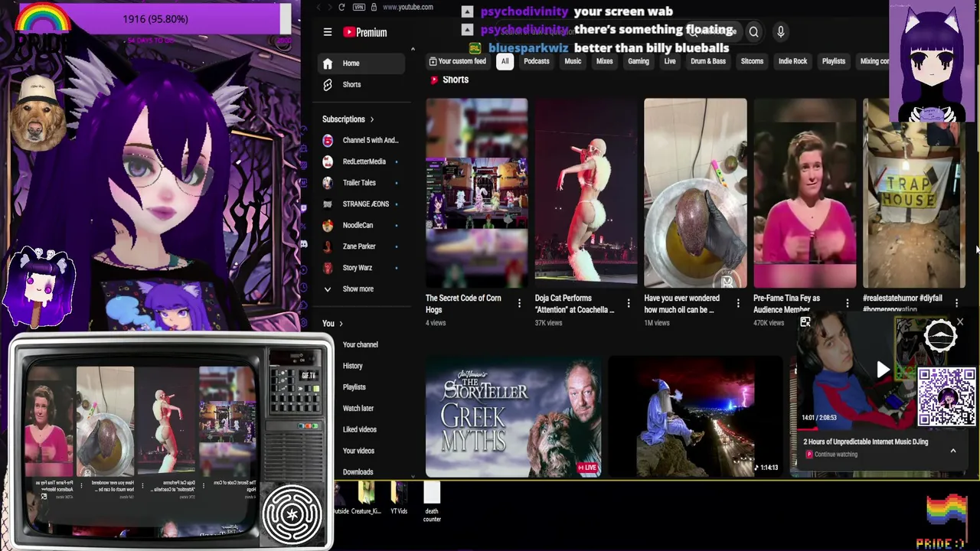
Task: Open options for The Secret Code of Corn Hogs
Action: tap(519, 304)
